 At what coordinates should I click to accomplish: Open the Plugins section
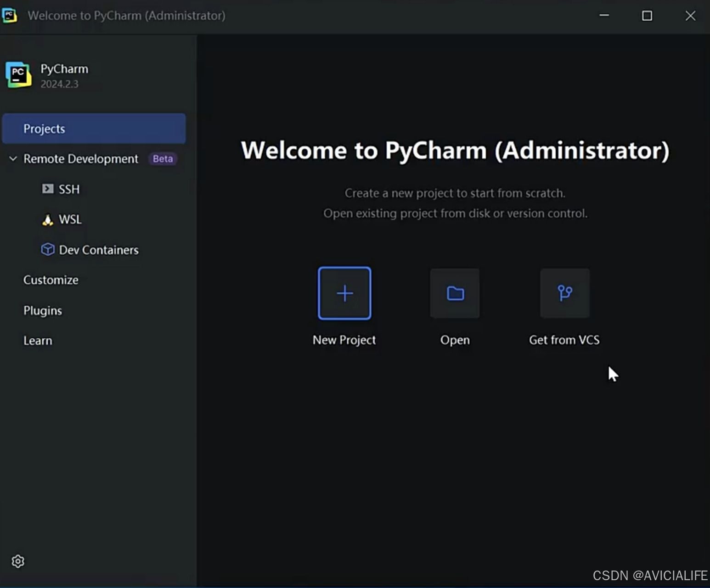[x=43, y=311]
